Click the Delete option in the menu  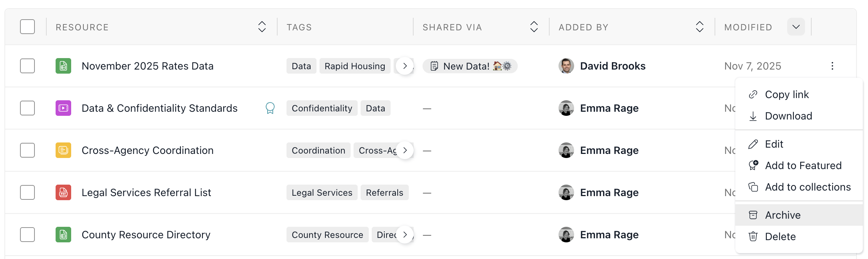tap(780, 236)
